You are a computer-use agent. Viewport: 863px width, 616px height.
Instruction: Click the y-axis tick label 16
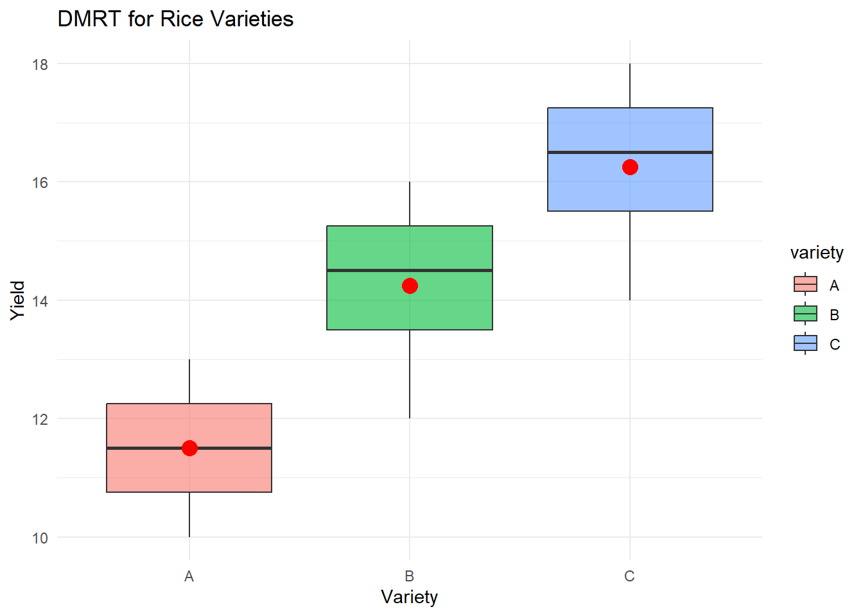[x=40, y=183]
